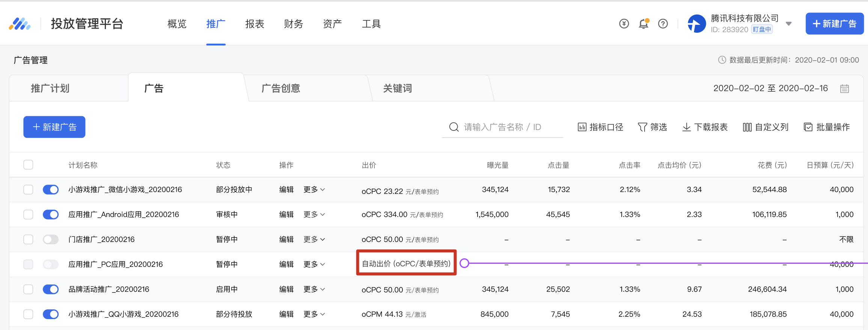Enable the 门店推广_20200216 ad switch
This screenshot has width=868, height=330.
coord(51,239)
